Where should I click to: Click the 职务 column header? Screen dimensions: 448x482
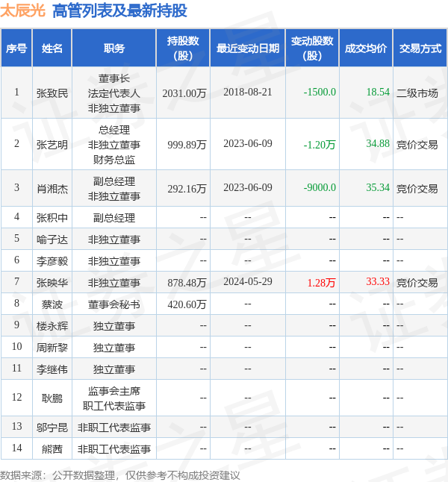pos(113,48)
